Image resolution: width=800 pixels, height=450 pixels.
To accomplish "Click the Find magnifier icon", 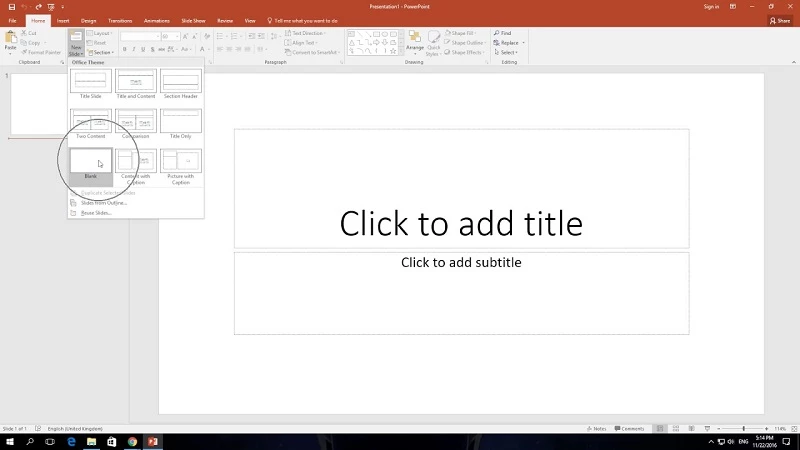I will click(497, 33).
